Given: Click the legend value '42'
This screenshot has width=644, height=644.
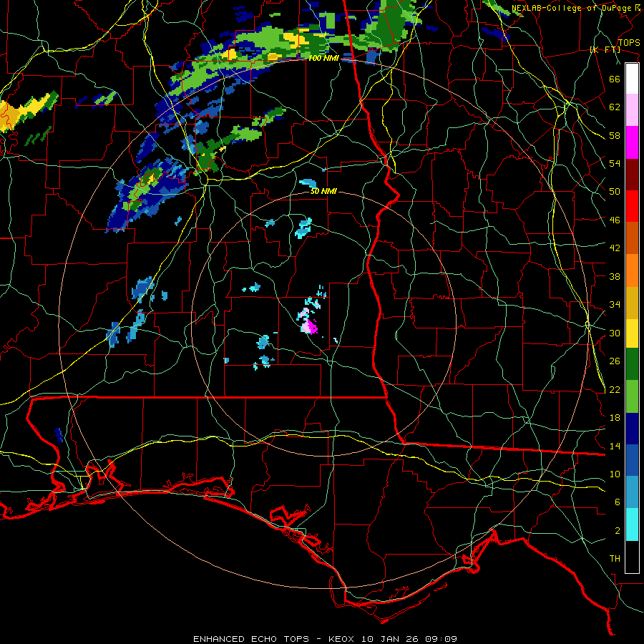Looking at the screenshot, I should (x=615, y=248).
